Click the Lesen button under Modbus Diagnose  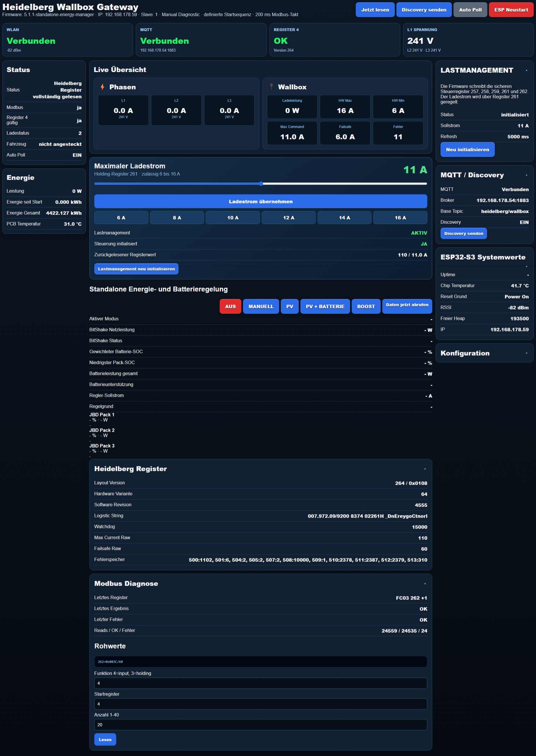tap(105, 739)
